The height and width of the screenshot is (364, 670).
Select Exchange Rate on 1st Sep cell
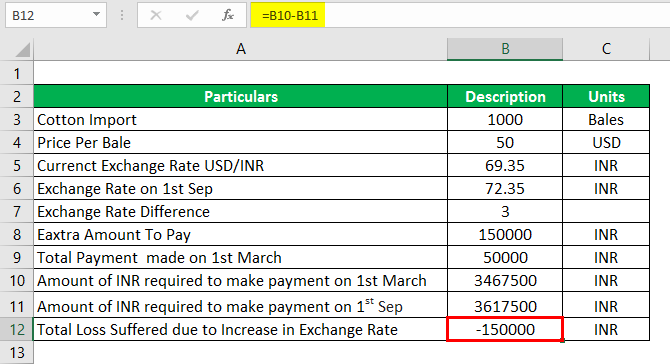click(241, 189)
